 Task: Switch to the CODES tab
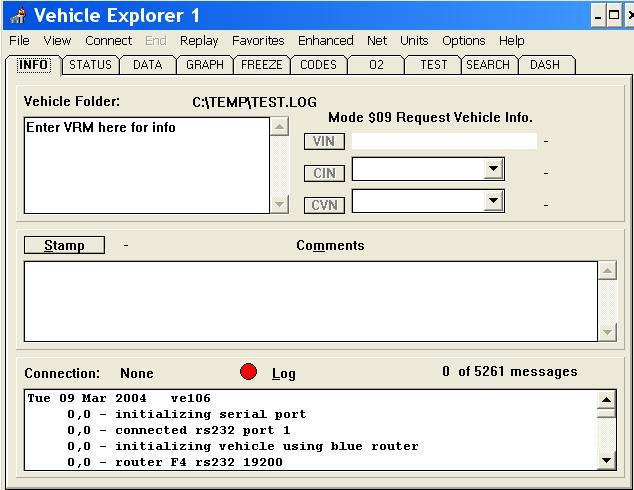coord(318,65)
